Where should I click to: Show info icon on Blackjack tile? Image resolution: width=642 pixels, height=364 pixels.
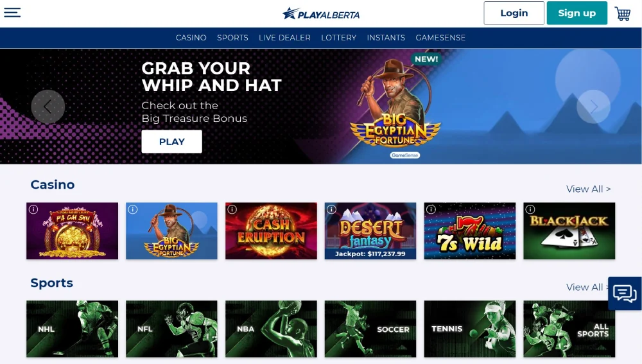[x=530, y=209]
